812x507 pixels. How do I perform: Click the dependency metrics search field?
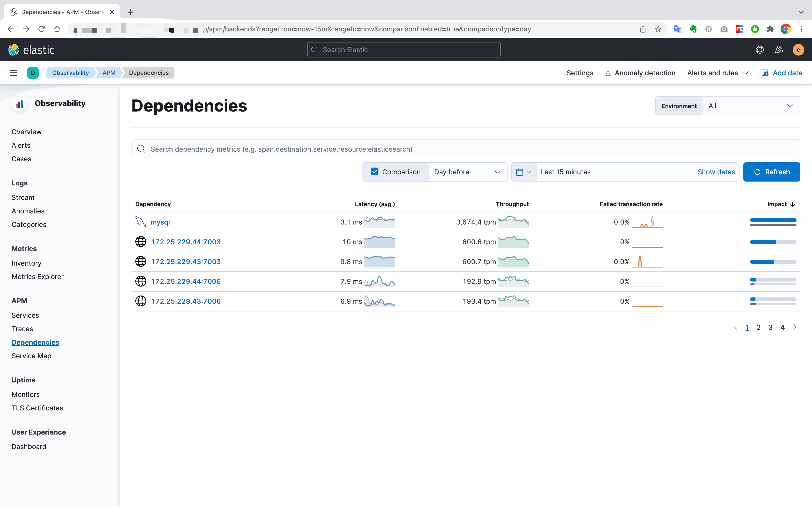(x=466, y=149)
